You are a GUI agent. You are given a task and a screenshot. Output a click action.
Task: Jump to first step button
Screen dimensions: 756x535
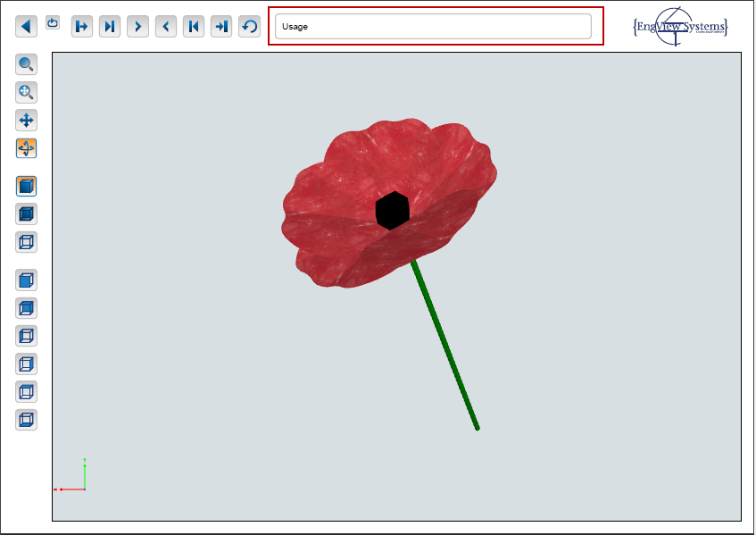194,27
